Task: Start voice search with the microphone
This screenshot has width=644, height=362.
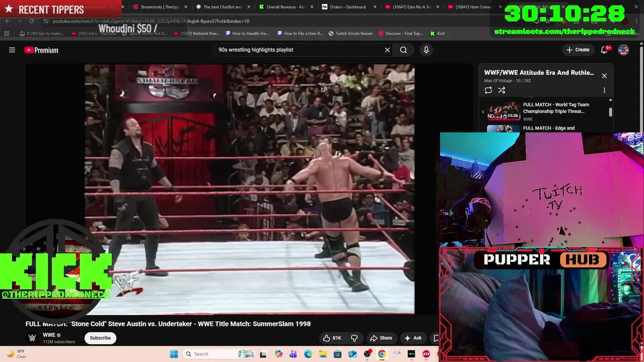Action: (x=426, y=50)
